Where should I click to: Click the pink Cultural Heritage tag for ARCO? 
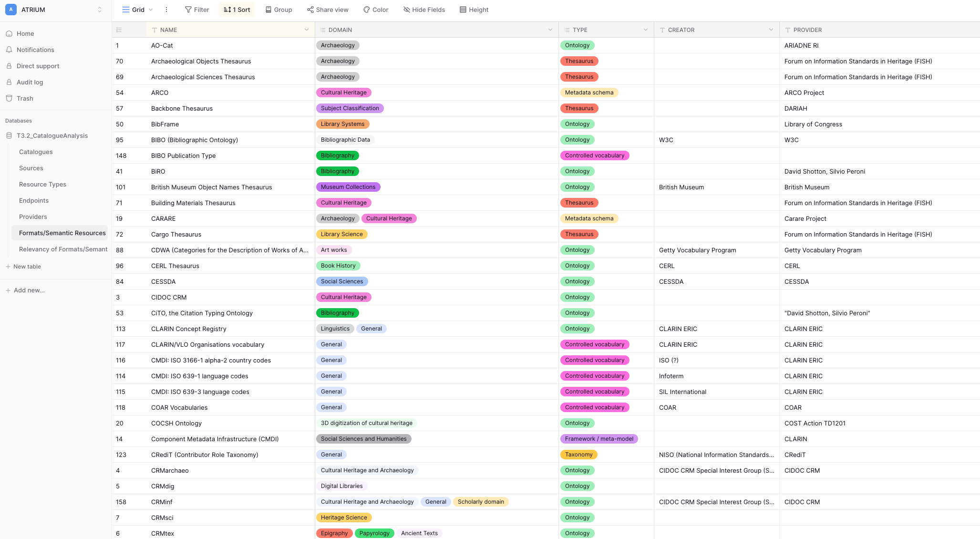pyautogui.click(x=343, y=93)
